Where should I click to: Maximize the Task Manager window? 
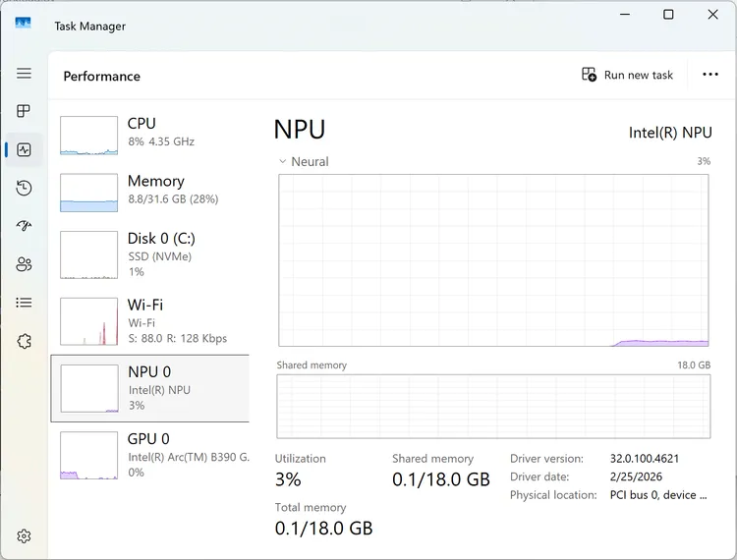(668, 15)
